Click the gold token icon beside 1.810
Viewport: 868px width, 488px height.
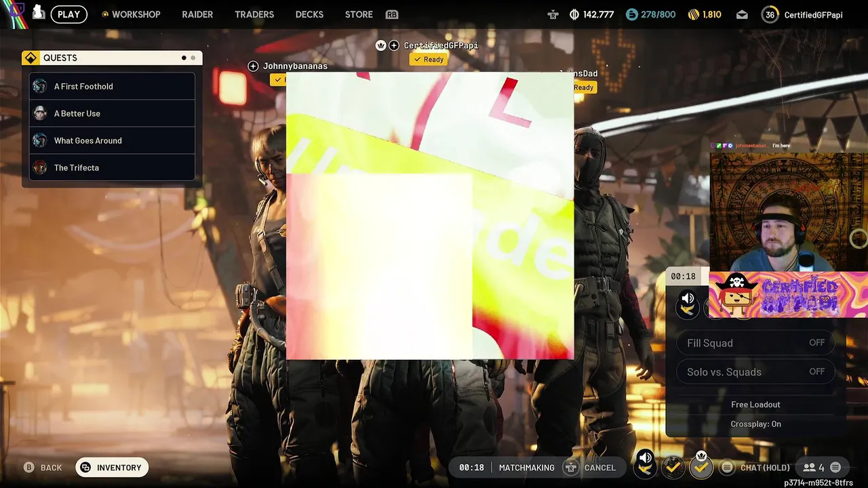click(x=693, y=14)
